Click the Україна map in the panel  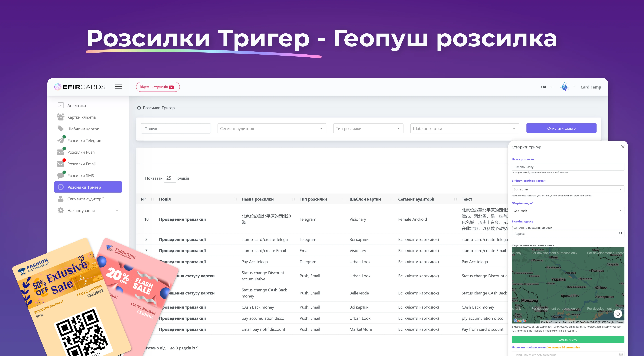coord(568,285)
